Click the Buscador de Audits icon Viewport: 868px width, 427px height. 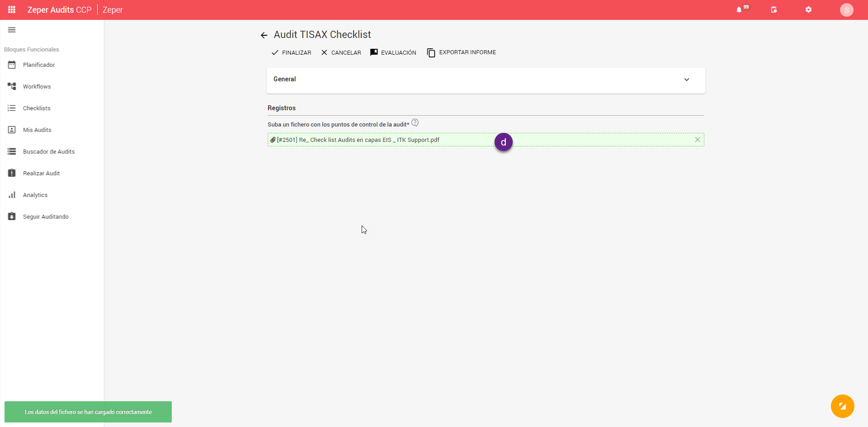coord(12,151)
